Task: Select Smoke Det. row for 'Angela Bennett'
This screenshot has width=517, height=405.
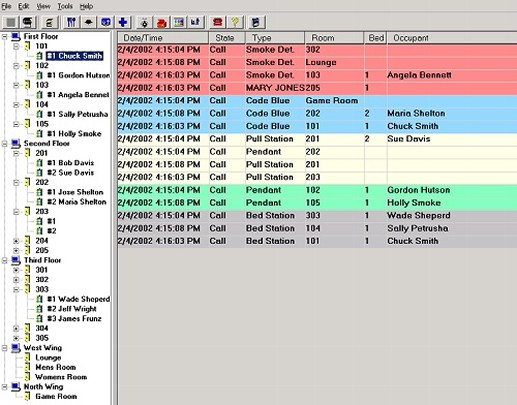Action: (x=317, y=75)
